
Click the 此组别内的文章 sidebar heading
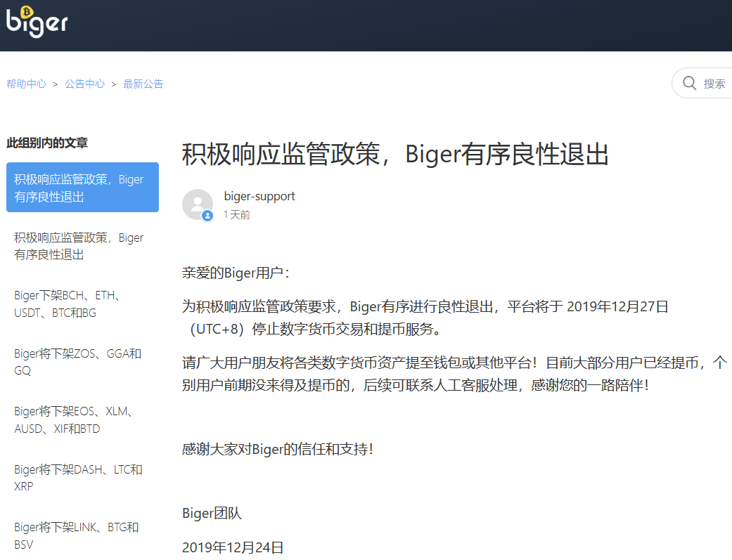[47, 143]
